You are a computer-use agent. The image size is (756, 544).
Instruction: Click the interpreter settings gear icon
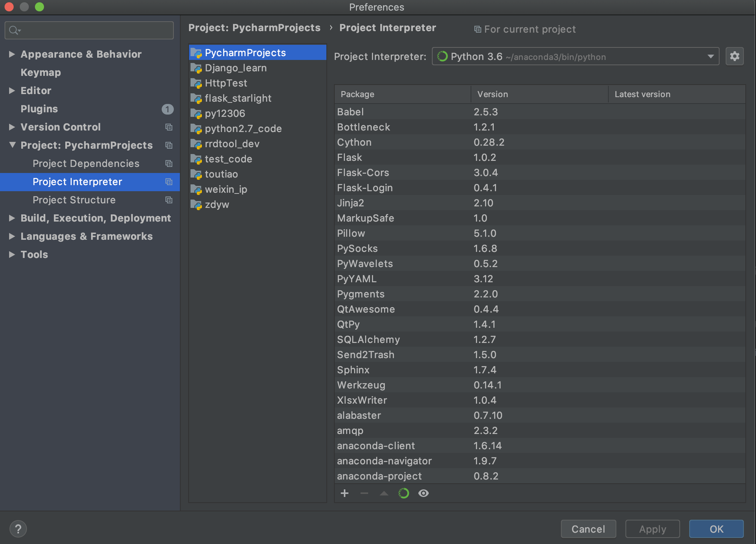coord(734,57)
